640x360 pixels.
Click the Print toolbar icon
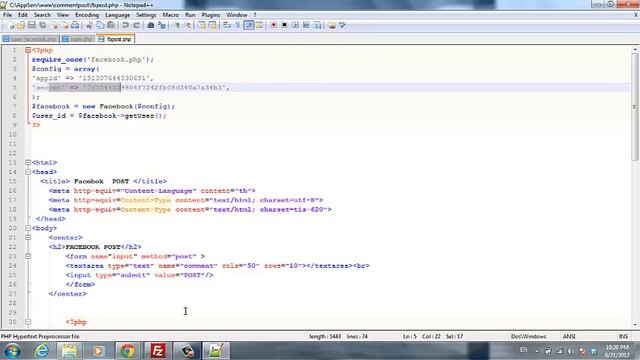75,25
